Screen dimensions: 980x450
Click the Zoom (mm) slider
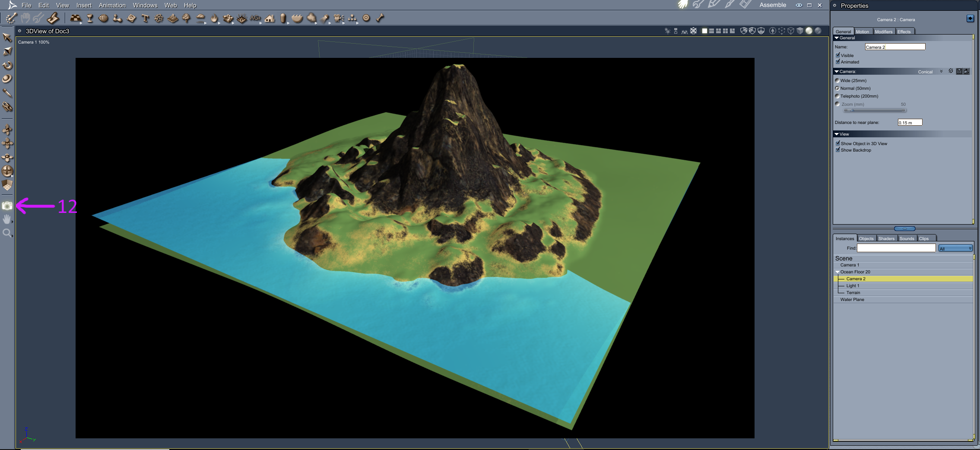(x=875, y=110)
